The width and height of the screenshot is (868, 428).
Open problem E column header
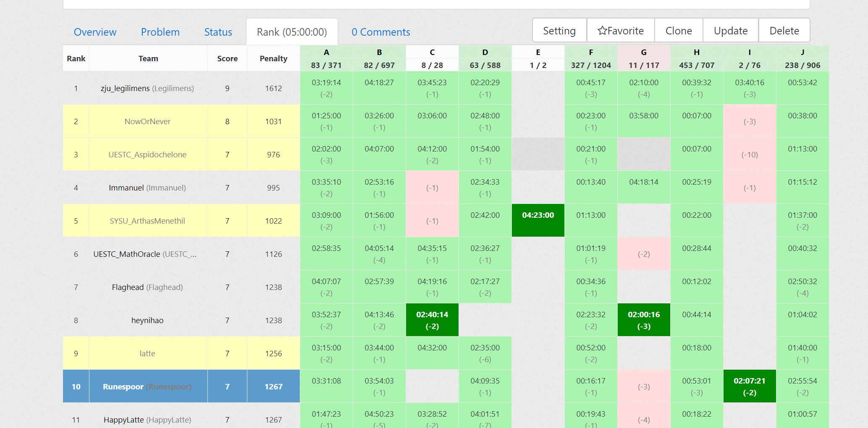[538, 52]
